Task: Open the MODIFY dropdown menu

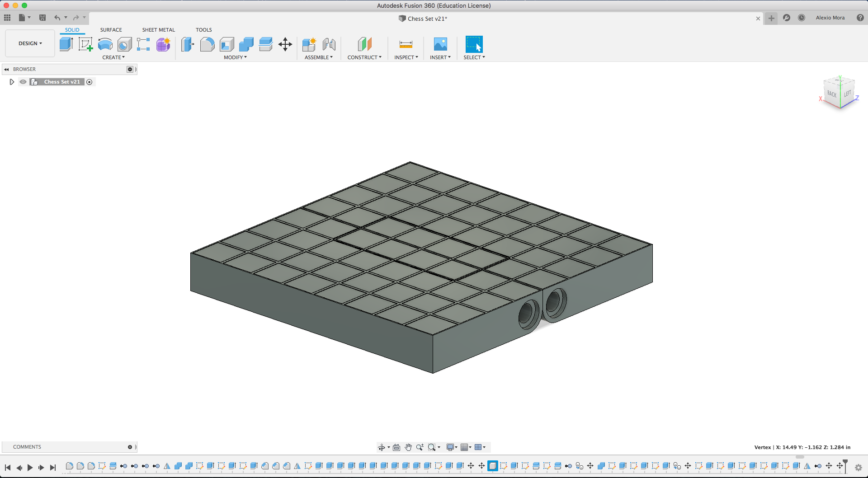Action: click(236, 57)
